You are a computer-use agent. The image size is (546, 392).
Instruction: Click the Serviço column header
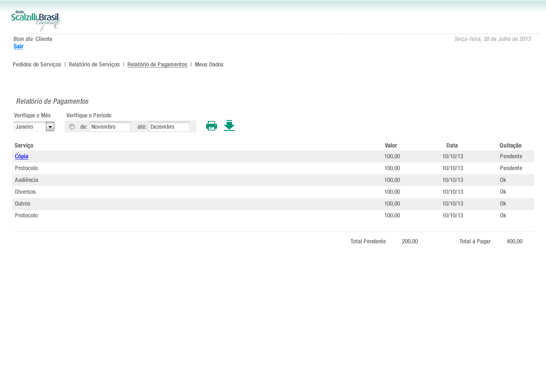tap(24, 146)
